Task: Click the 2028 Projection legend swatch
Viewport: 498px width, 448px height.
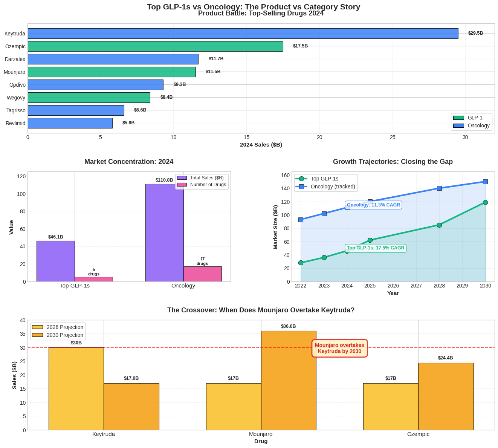Action: click(x=37, y=327)
